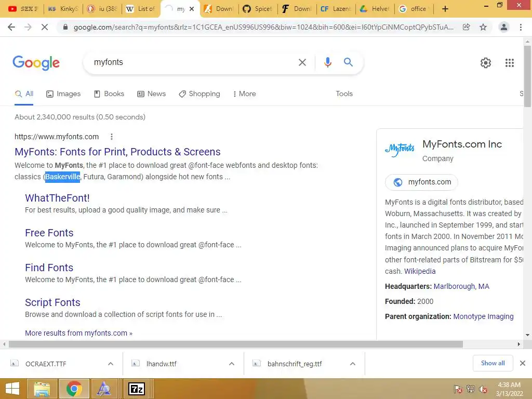Click the MyFonts company logo thumbnail

click(x=400, y=150)
